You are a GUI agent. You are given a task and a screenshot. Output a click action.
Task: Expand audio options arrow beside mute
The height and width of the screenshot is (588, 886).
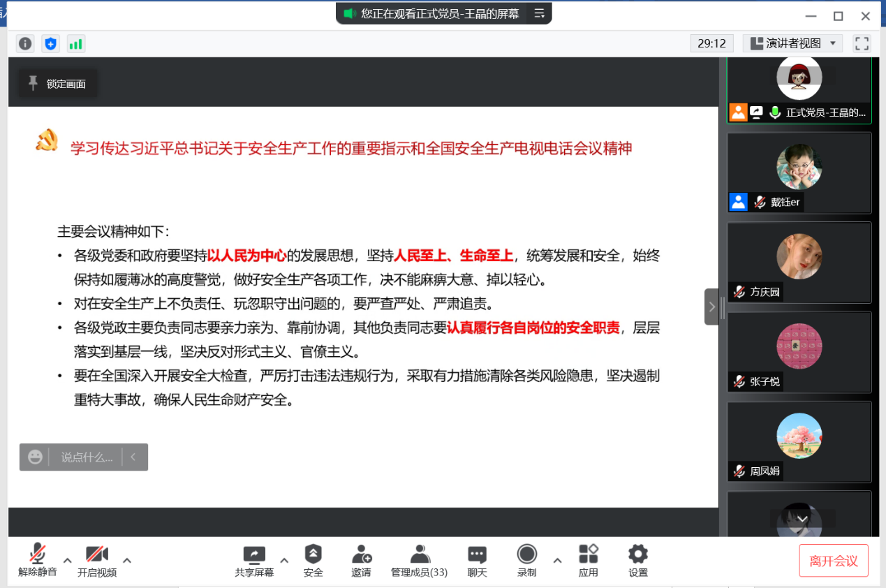[x=68, y=559]
